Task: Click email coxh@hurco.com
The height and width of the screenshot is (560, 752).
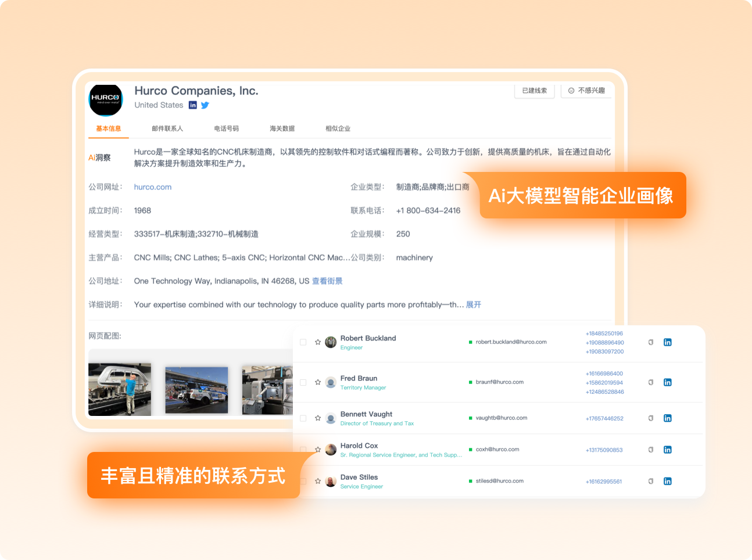Action: click(497, 450)
